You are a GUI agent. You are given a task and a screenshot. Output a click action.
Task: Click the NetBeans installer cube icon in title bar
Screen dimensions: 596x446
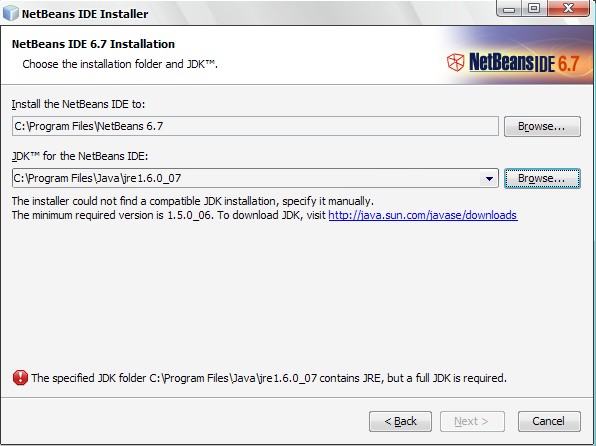10,13
